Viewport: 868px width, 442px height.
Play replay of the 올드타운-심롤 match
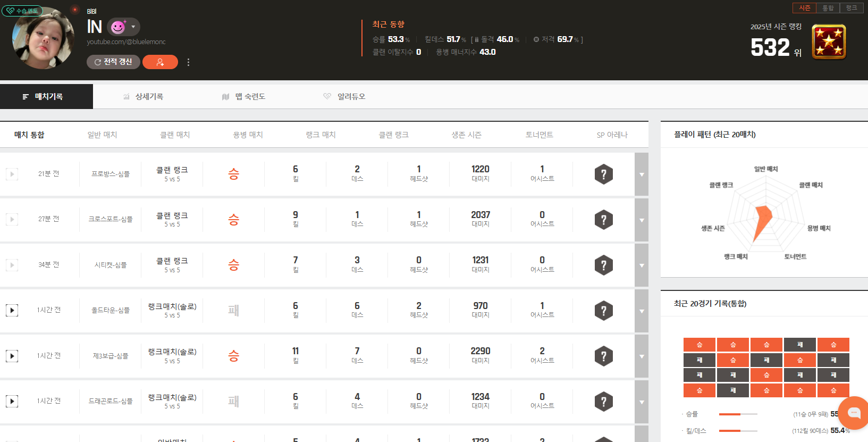coord(12,310)
